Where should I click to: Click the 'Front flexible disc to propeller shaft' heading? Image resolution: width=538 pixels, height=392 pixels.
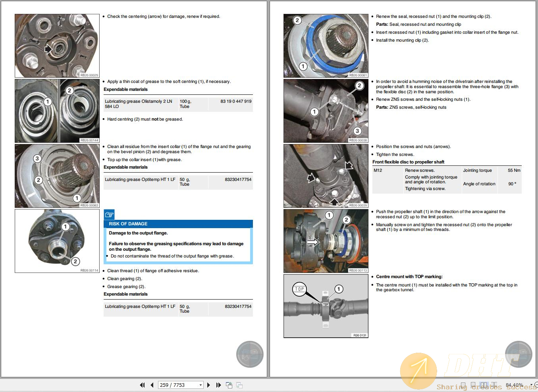coord(408,162)
